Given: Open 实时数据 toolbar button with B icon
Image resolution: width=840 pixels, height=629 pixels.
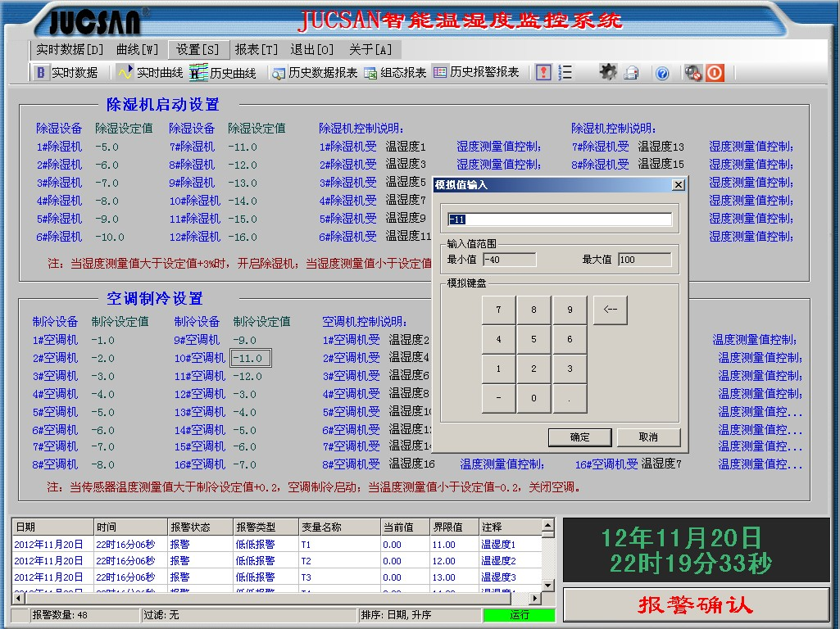Looking at the screenshot, I should 66,72.
